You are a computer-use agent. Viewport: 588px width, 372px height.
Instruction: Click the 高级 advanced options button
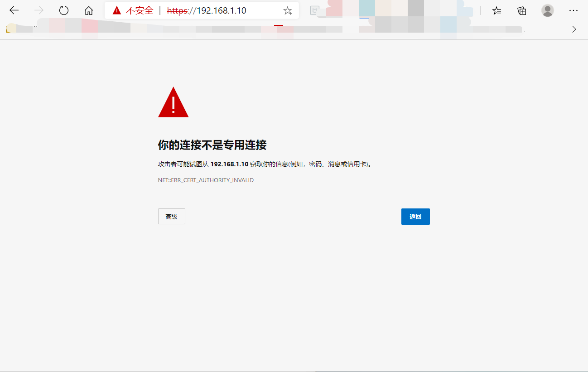[171, 216]
